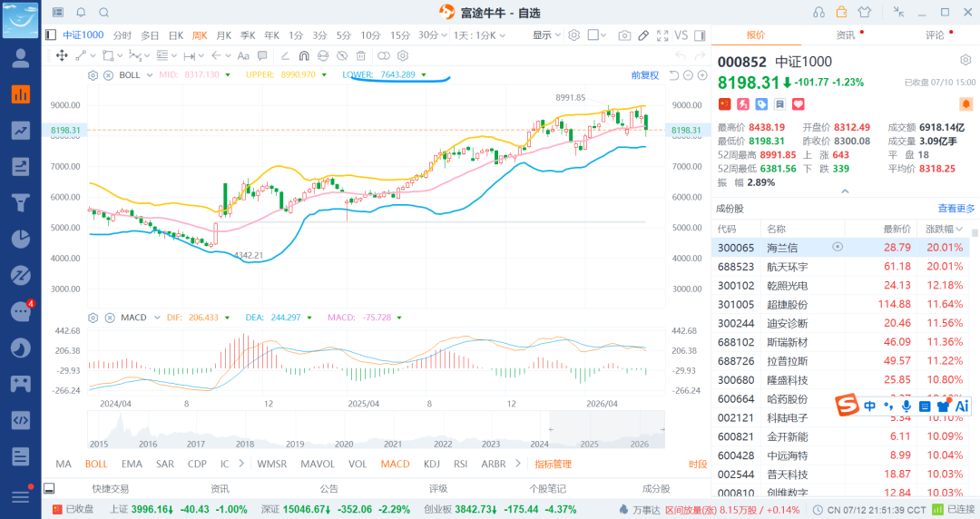Toggle the right sidebar panel visibility
Screen dimensions: 980x519
click(x=700, y=35)
